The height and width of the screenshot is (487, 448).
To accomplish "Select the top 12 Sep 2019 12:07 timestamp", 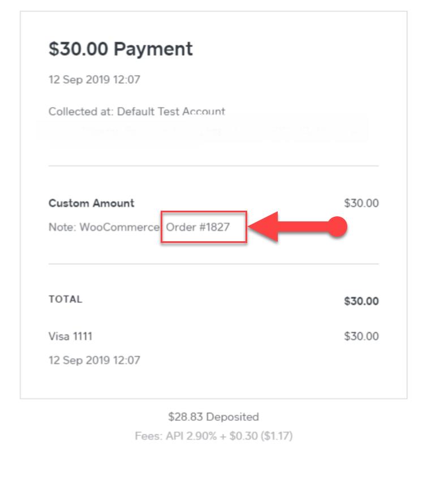I will tap(94, 80).
